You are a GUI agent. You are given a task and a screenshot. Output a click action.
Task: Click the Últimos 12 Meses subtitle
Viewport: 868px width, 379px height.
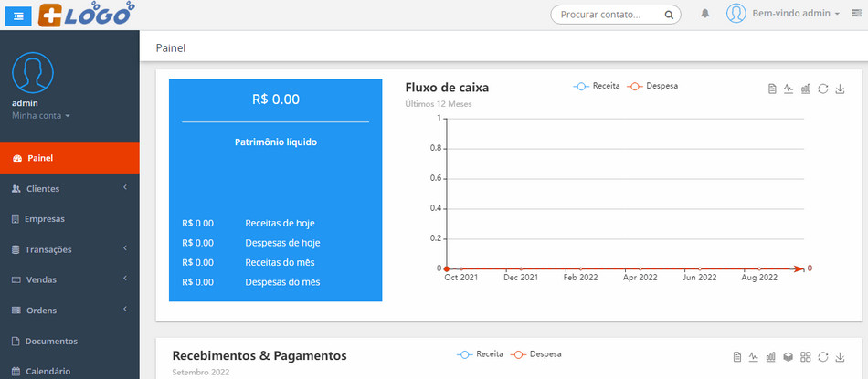[439, 103]
